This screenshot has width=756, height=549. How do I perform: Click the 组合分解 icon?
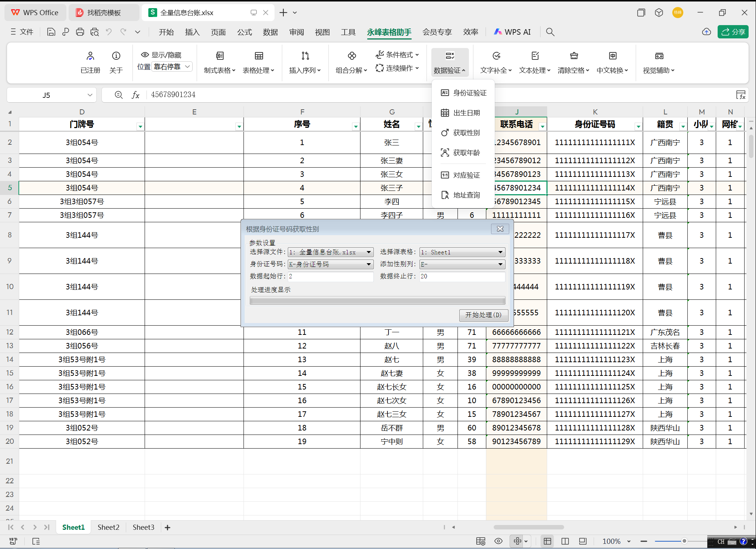coord(351,56)
